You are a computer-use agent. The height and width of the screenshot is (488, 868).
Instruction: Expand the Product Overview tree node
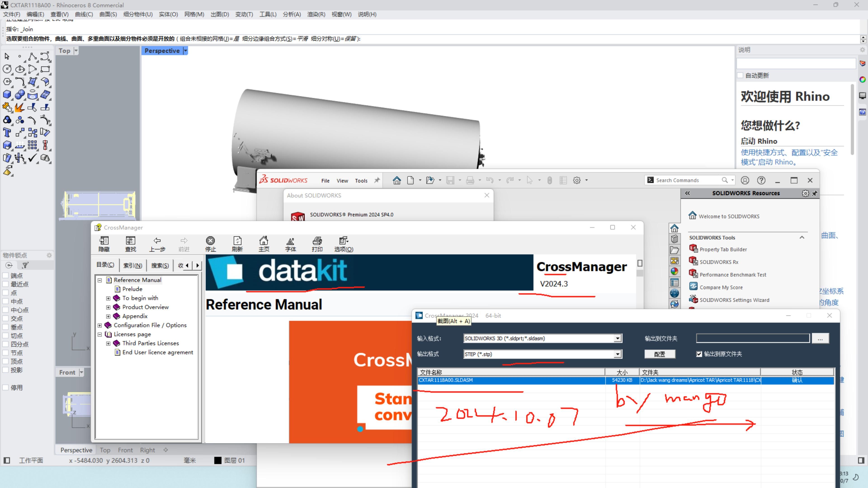(x=108, y=307)
